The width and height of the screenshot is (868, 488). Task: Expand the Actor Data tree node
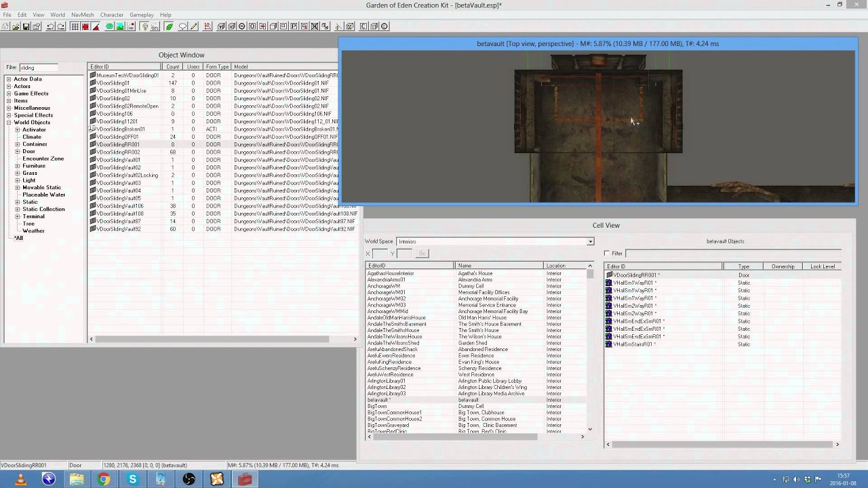click(x=9, y=79)
